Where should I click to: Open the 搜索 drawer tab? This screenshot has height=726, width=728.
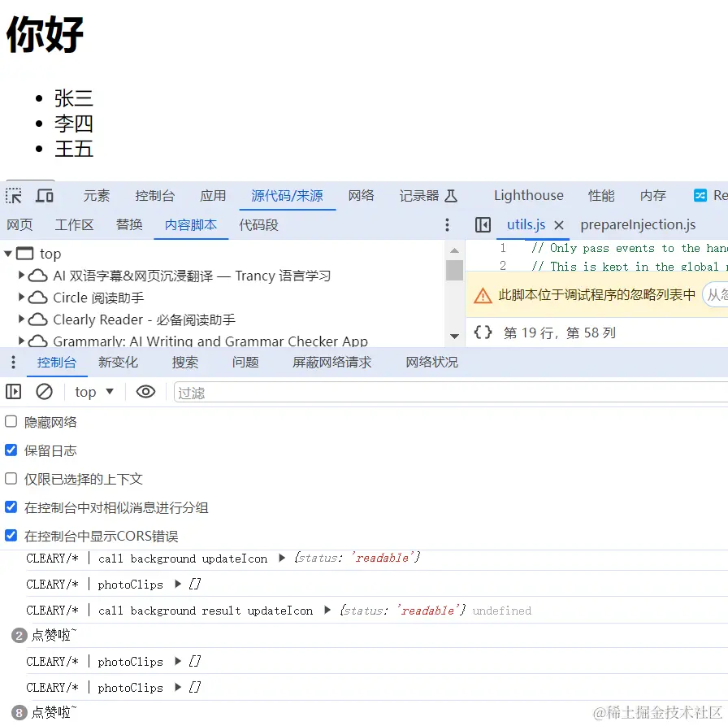(184, 363)
